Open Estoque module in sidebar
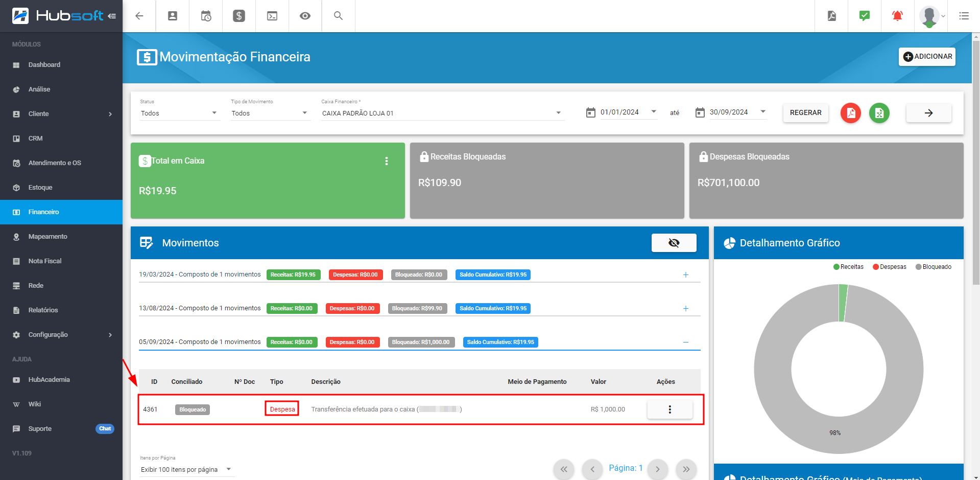 coord(61,188)
